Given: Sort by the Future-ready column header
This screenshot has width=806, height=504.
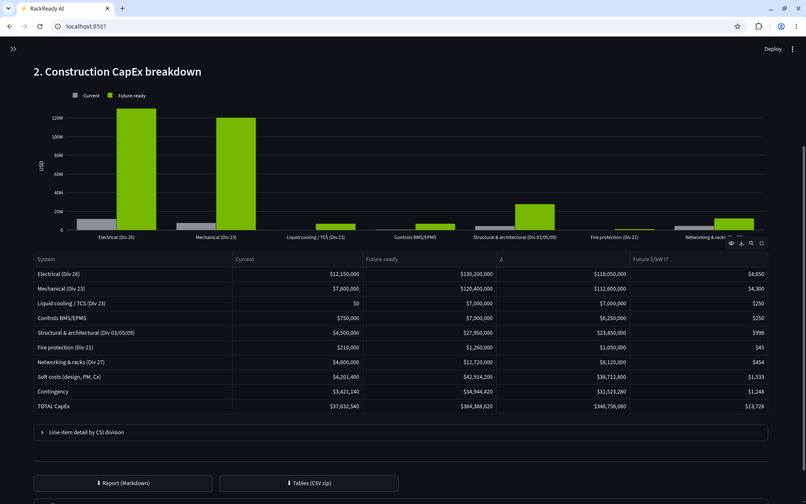Looking at the screenshot, I should point(429,259).
